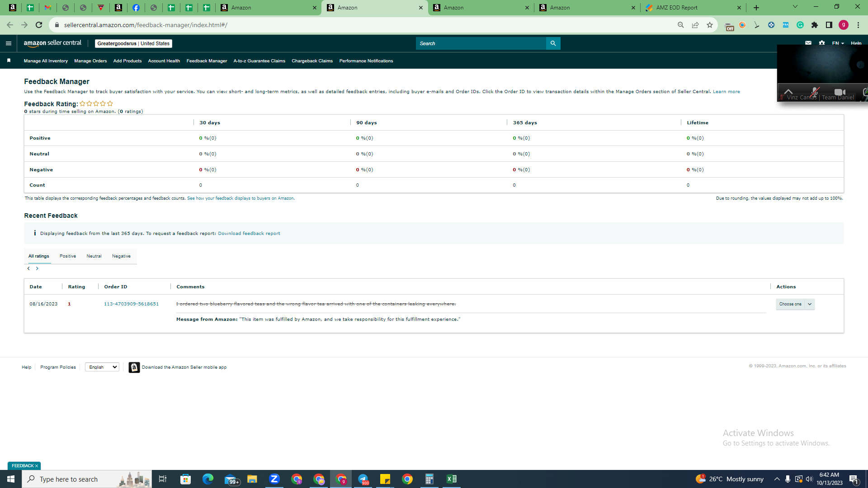Open Chrome extensions puzzle icon

815,25
